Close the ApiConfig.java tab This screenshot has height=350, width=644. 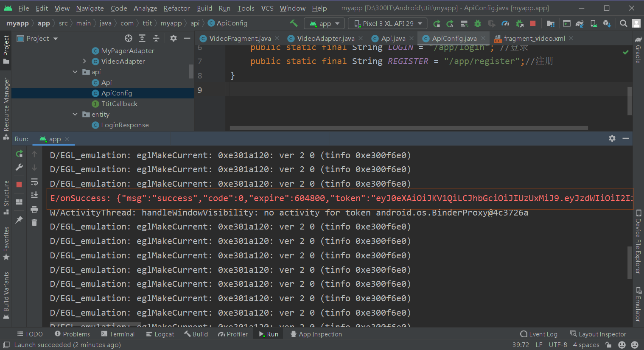pyautogui.click(x=483, y=39)
